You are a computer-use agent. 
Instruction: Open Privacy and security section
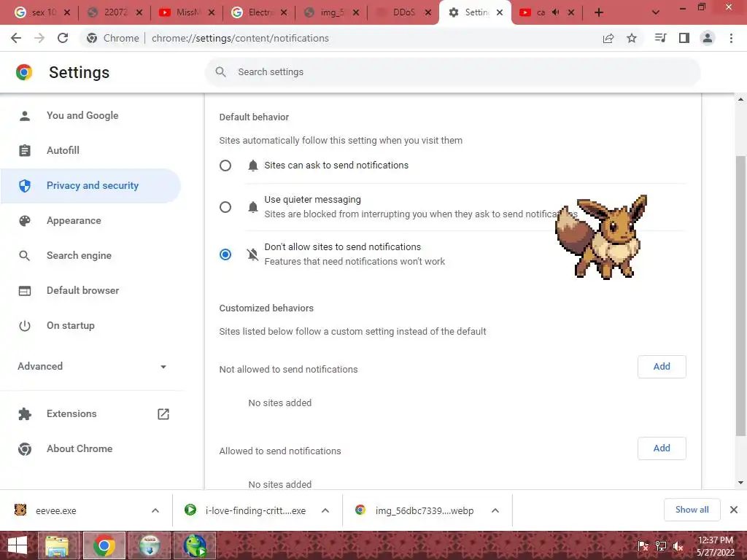(x=90, y=186)
